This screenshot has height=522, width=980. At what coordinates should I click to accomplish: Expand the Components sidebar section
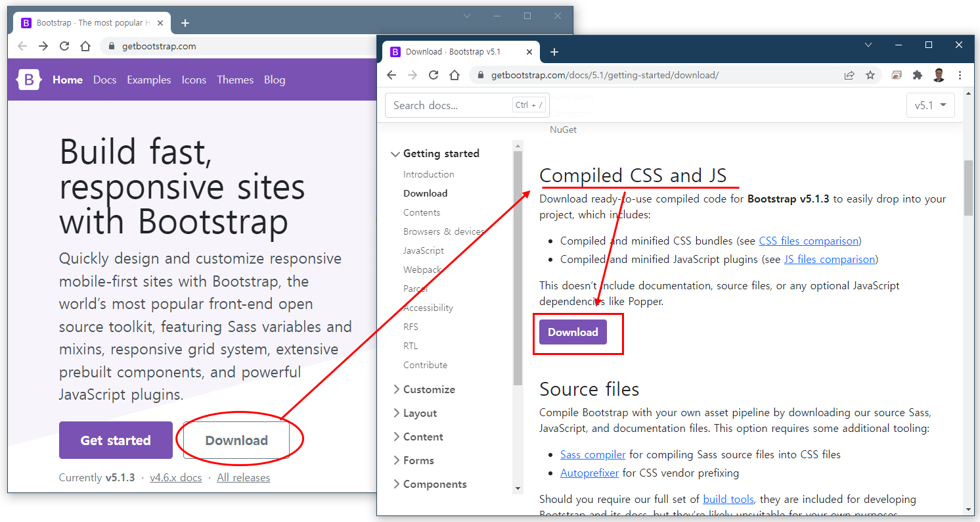429,484
